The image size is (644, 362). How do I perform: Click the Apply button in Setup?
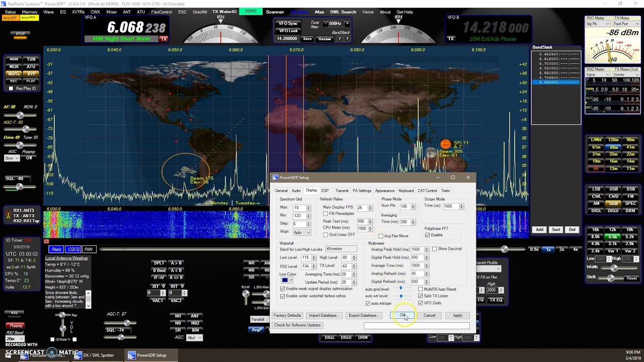(x=457, y=315)
